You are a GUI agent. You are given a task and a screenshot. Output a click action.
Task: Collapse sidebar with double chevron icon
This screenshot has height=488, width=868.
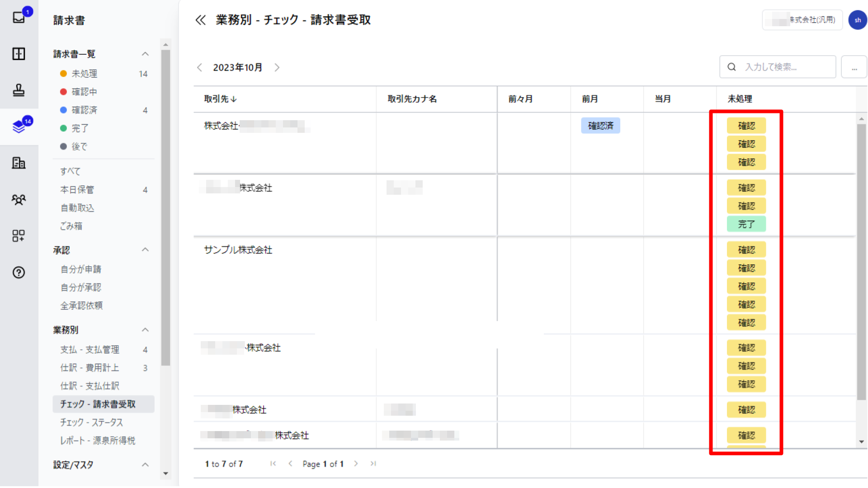coord(200,20)
